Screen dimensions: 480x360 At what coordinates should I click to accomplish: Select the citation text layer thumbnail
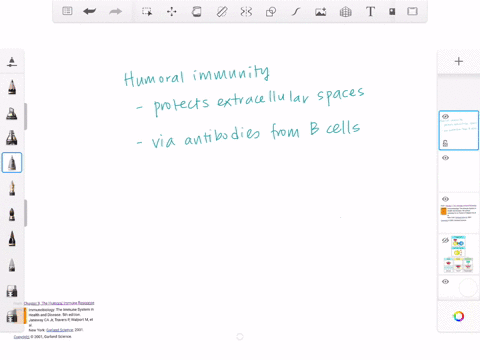pyautogui.click(x=459, y=213)
